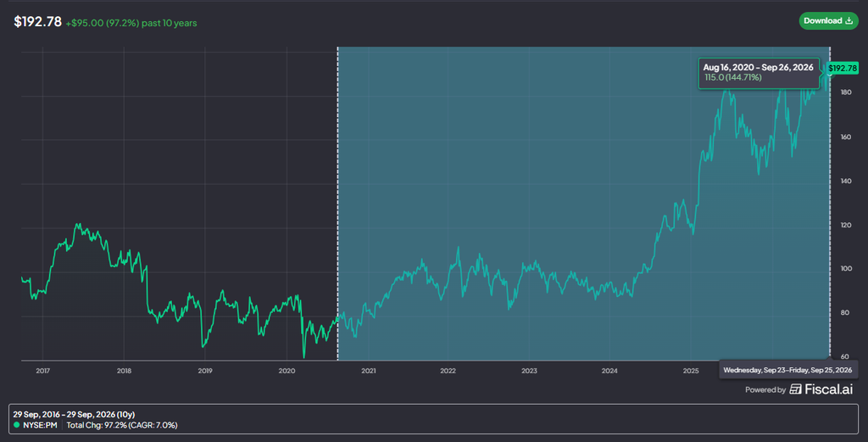Image resolution: width=868 pixels, height=442 pixels.
Task: Click the green Download button
Action: (828, 21)
